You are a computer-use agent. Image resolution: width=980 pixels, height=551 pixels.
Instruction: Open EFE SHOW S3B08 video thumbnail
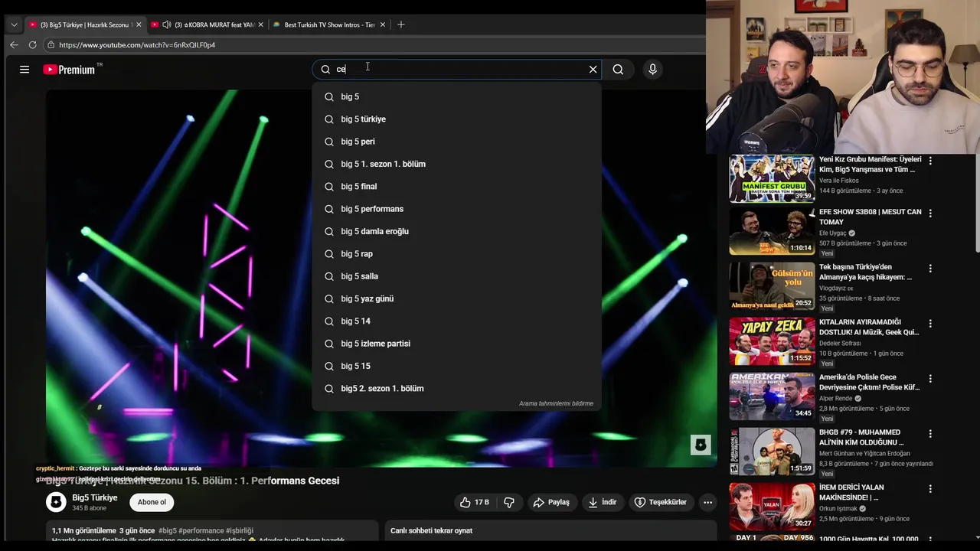pos(772,231)
